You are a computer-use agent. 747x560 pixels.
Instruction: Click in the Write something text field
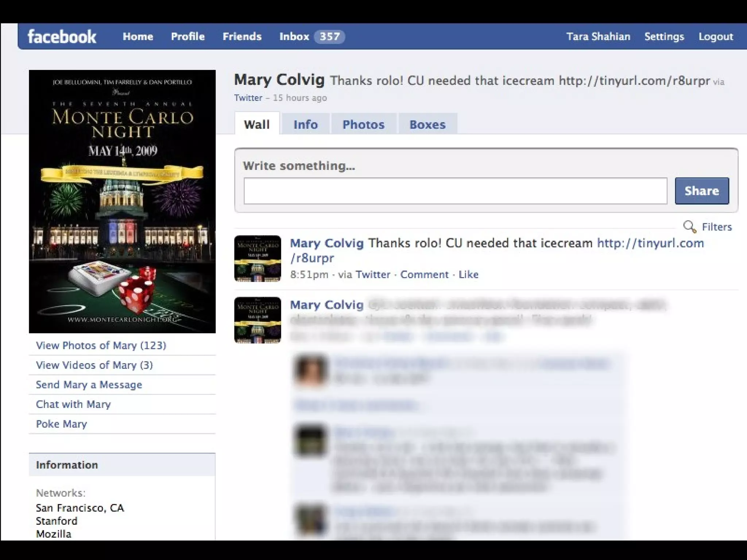455,191
